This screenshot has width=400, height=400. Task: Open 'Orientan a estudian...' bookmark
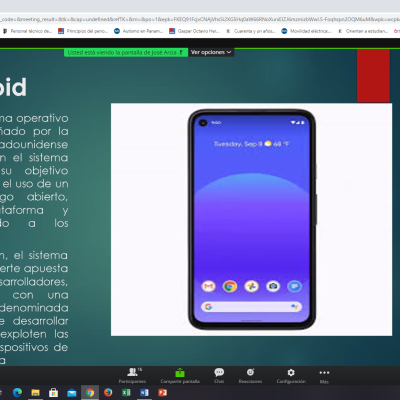click(363, 31)
